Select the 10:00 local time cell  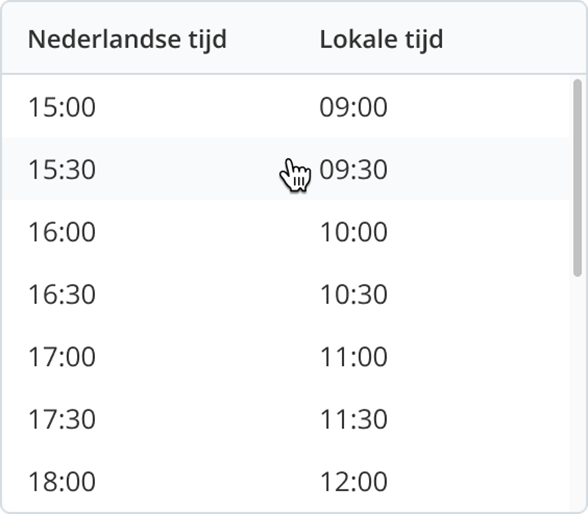pyautogui.click(x=353, y=232)
